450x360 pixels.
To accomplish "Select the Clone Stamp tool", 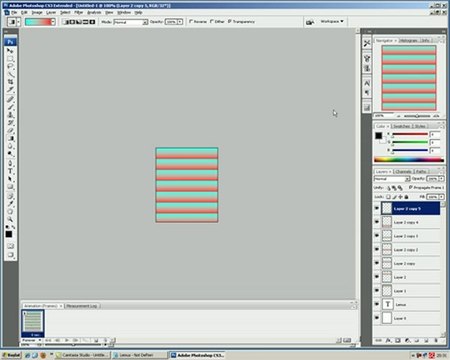I will [x=10, y=115].
